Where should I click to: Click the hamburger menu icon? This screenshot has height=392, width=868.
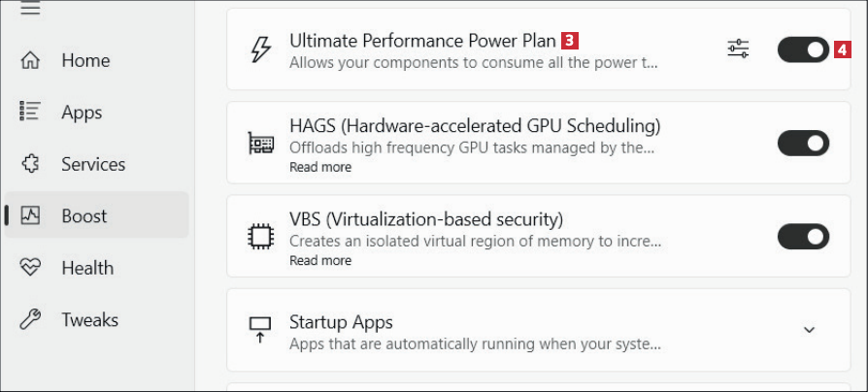pos(30,9)
